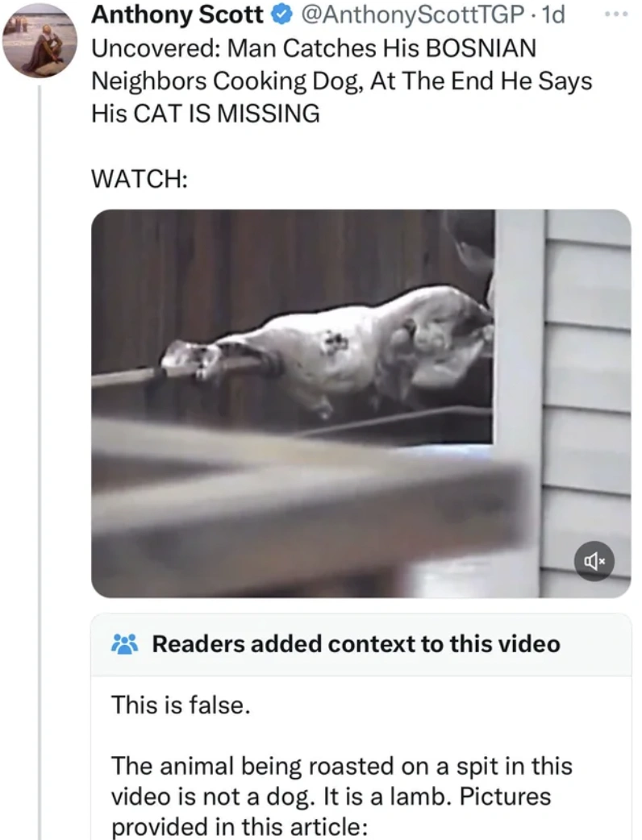Click the "WATCH:" text in tweet

pyautogui.click(x=140, y=178)
